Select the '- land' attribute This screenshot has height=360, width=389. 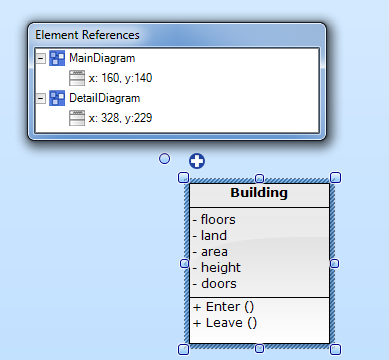coord(210,236)
